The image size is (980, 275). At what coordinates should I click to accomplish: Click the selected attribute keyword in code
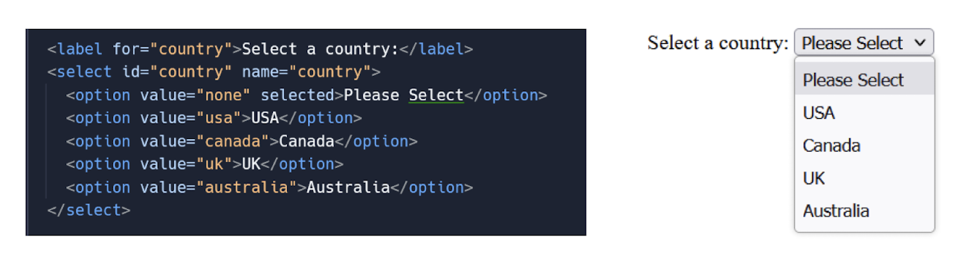tap(297, 96)
